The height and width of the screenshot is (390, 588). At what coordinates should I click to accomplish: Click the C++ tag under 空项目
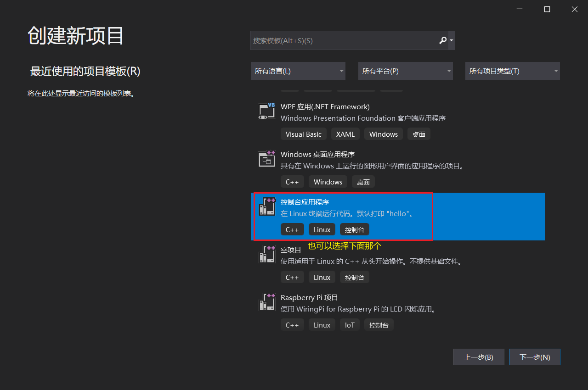tap(292, 277)
